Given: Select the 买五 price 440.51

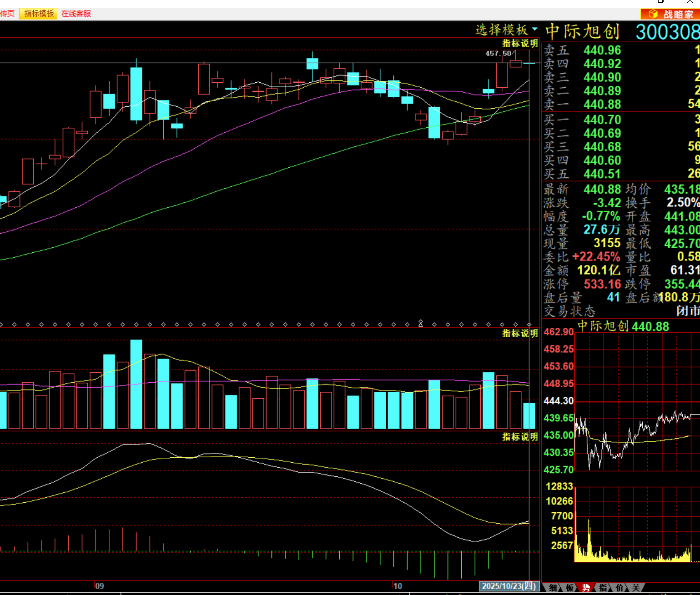Looking at the screenshot, I should click(x=602, y=174).
